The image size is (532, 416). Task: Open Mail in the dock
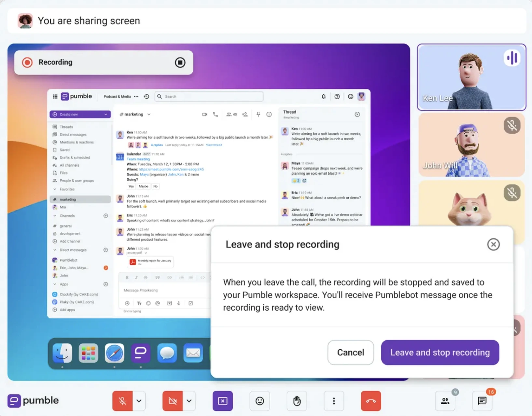tap(193, 353)
